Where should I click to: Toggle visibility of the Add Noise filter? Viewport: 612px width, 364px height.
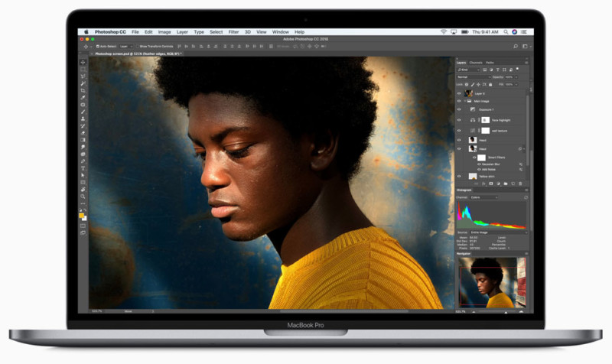point(479,170)
